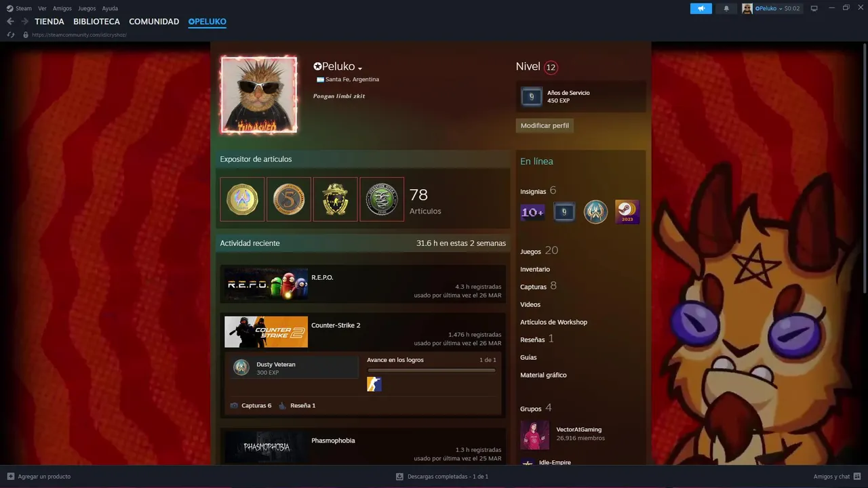The width and height of the screenshot is (868, 488).
Task: Go forward with the right arrow
Action: coord(24,22)
